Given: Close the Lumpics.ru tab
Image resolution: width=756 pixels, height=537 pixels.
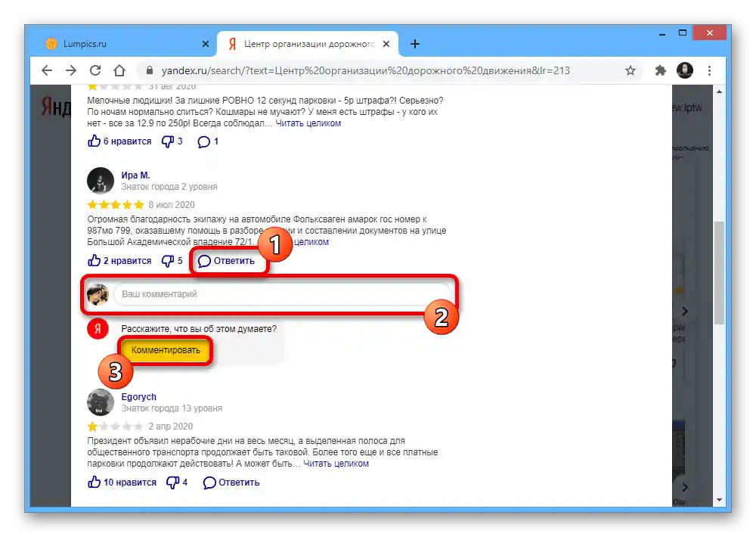Looking at the screenshot, I should tap(206, 44).
